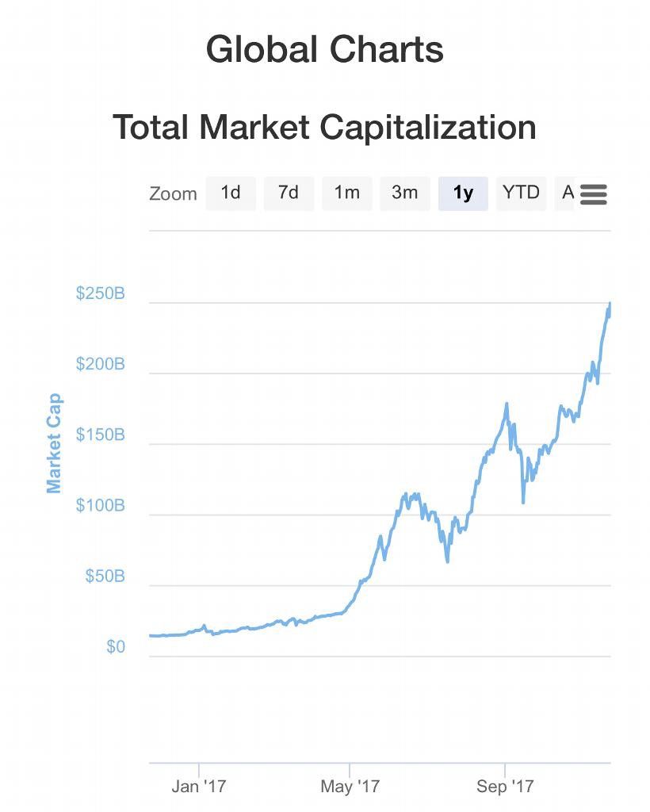
Task: Click the $200B y-axis label
Action: (x=101, y=364)
